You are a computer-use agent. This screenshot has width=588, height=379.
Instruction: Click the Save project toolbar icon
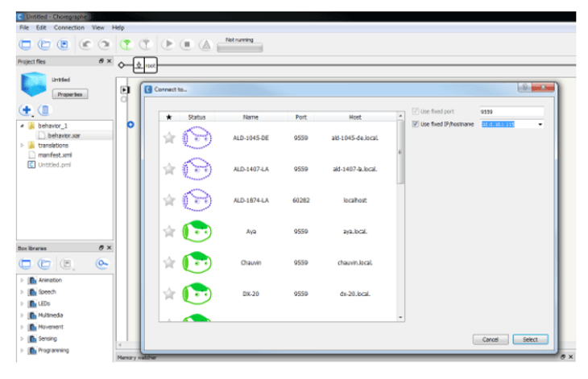coord(63,45)
